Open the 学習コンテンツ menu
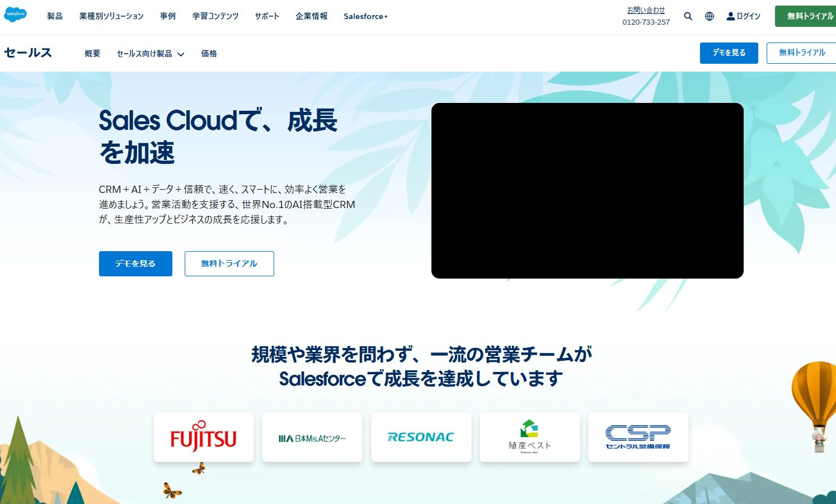This screenshot has height=504, width=836. point(215,16)
